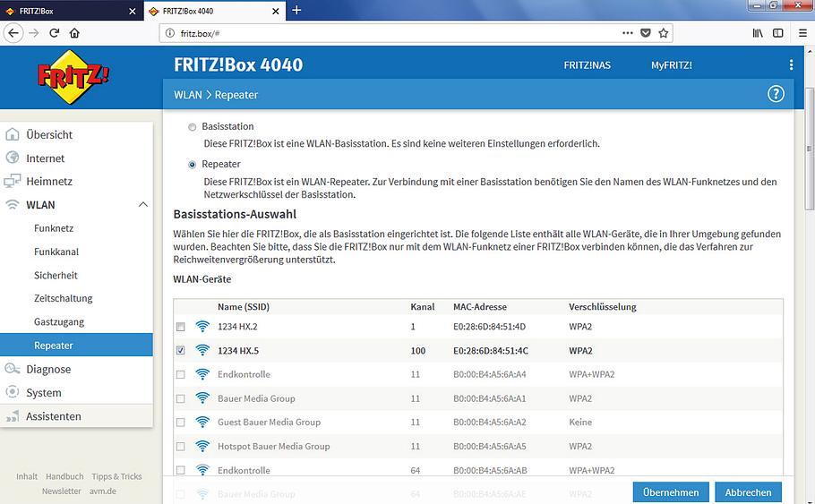Expand the Internet menu section
Screen dimensions: 815x504
45,158
